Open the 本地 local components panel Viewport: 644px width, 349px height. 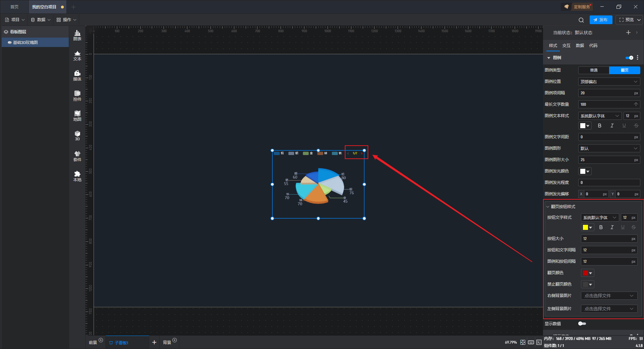pos(77,177)
